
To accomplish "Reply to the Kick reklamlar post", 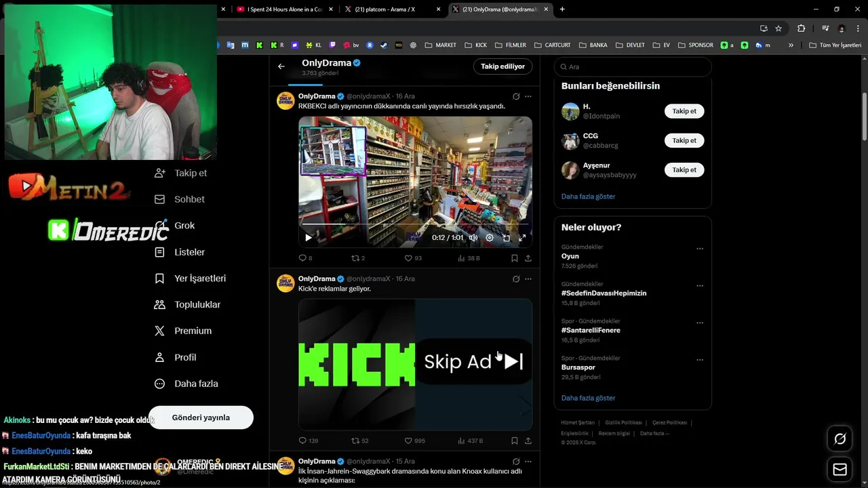I will click(x=308, y=441).
